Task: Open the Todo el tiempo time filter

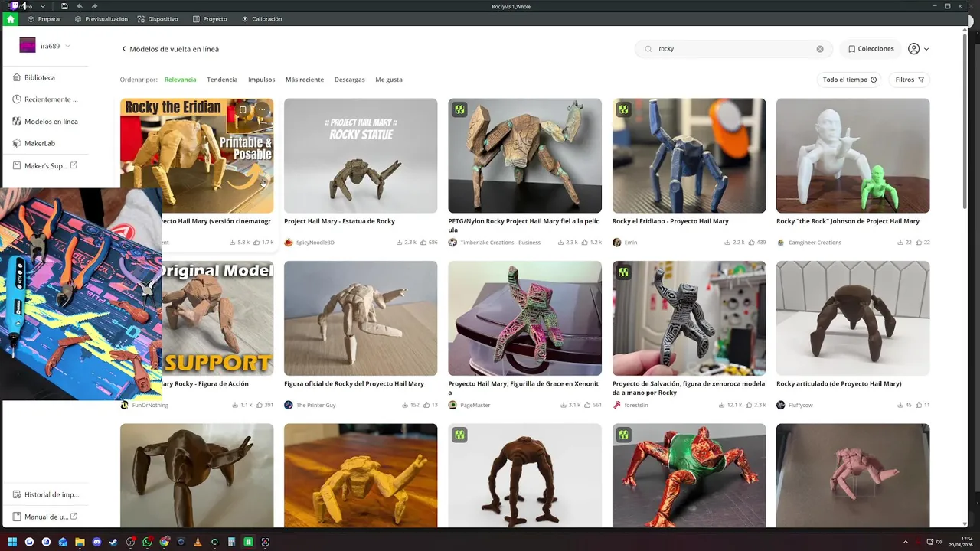Action: tap(849, 80)
